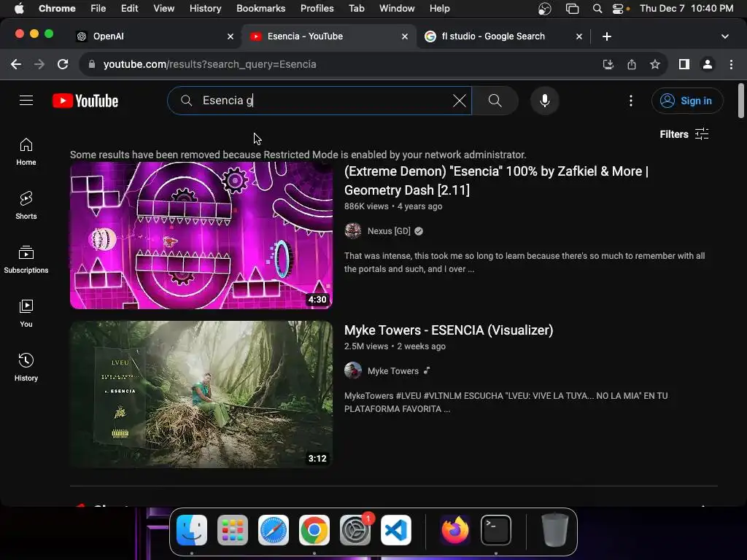Click the page vertical scrollbar

tap(741, 101)
